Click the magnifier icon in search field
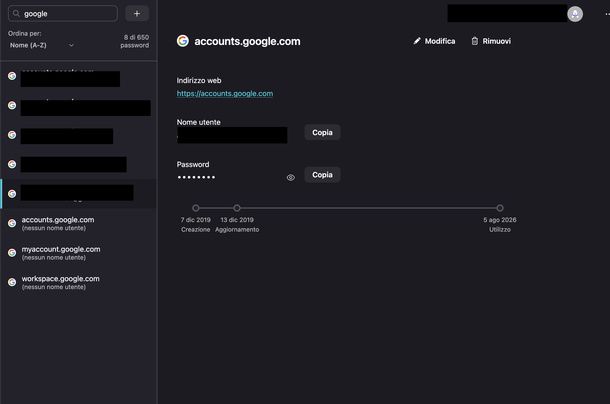 click(x=16, y=14)
